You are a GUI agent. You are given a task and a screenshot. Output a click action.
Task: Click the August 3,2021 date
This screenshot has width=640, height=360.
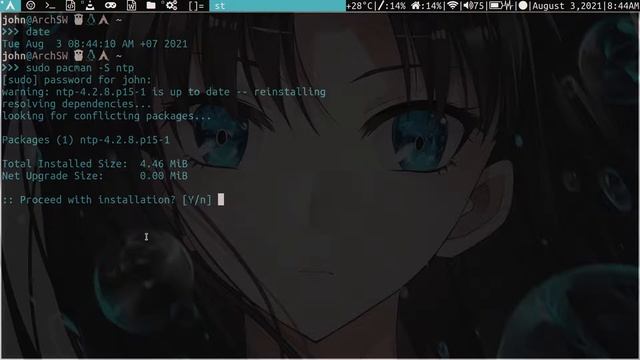(x=567, y=6)
